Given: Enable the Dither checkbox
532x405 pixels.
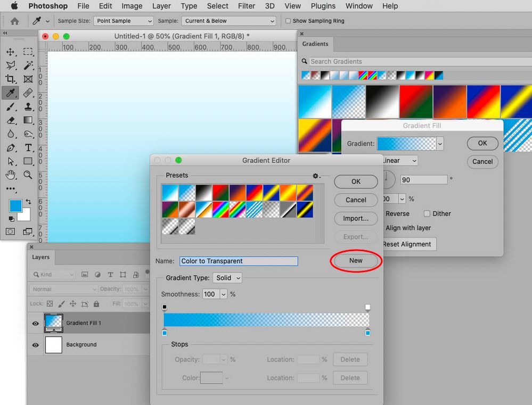Looking at the screenshot, I should (427, 213).
